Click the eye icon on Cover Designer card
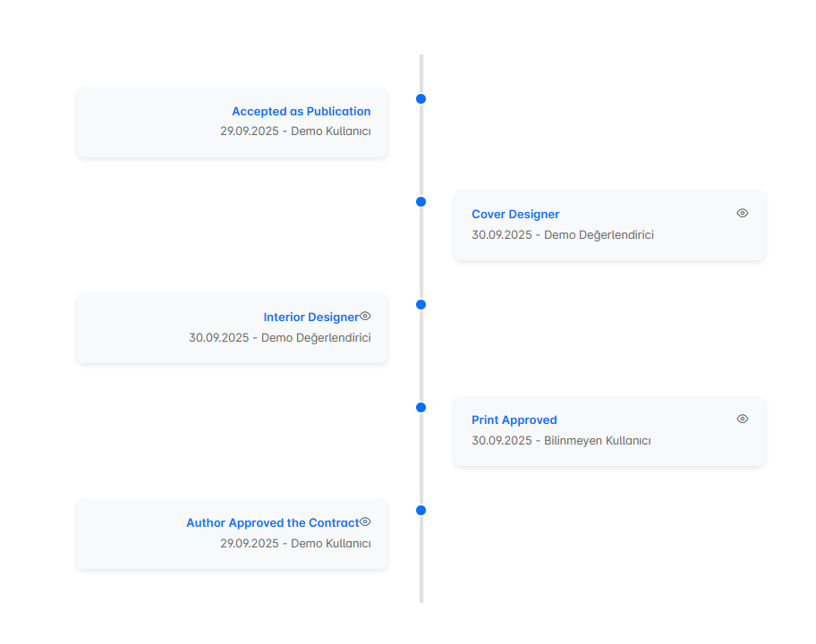 coord(742,213)
